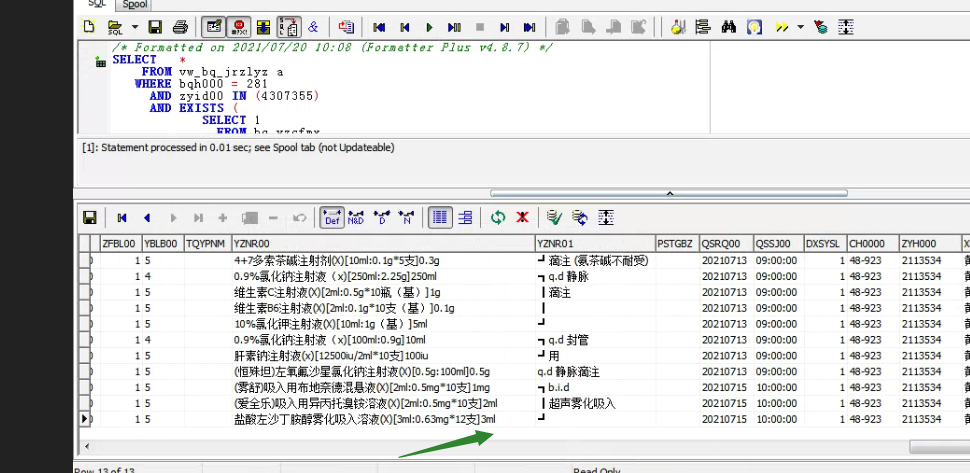Click the ampersand substitution variables icon
This screenshot has height=473, width=970.
[313, 27]
